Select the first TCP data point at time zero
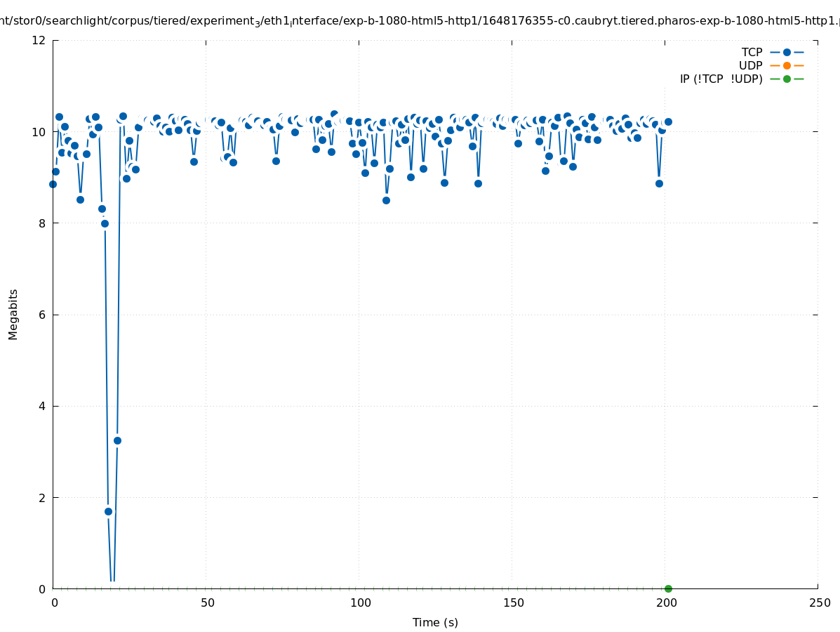 53,184
